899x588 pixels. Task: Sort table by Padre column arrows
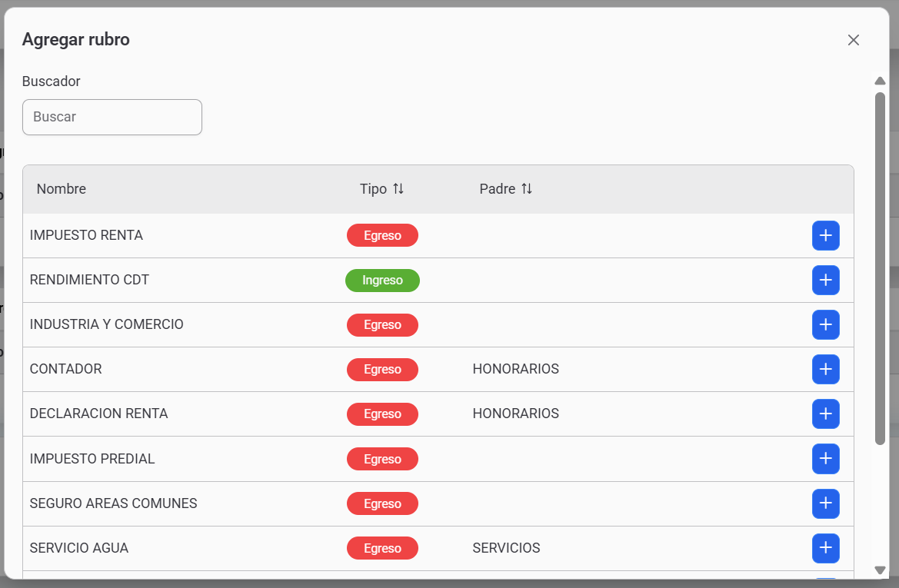point(527,189)
